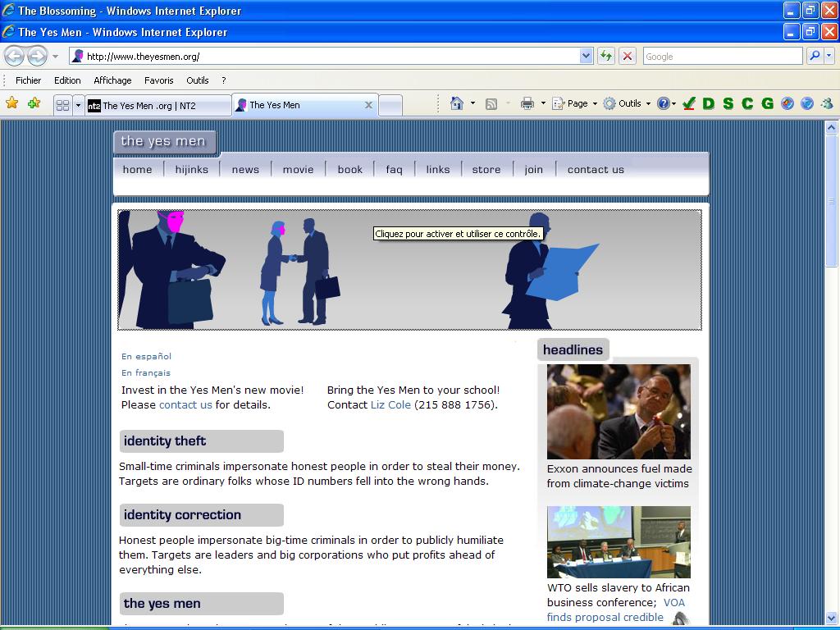Go to the home page nav link
The image size is (840, 630).
click(137, 169)
